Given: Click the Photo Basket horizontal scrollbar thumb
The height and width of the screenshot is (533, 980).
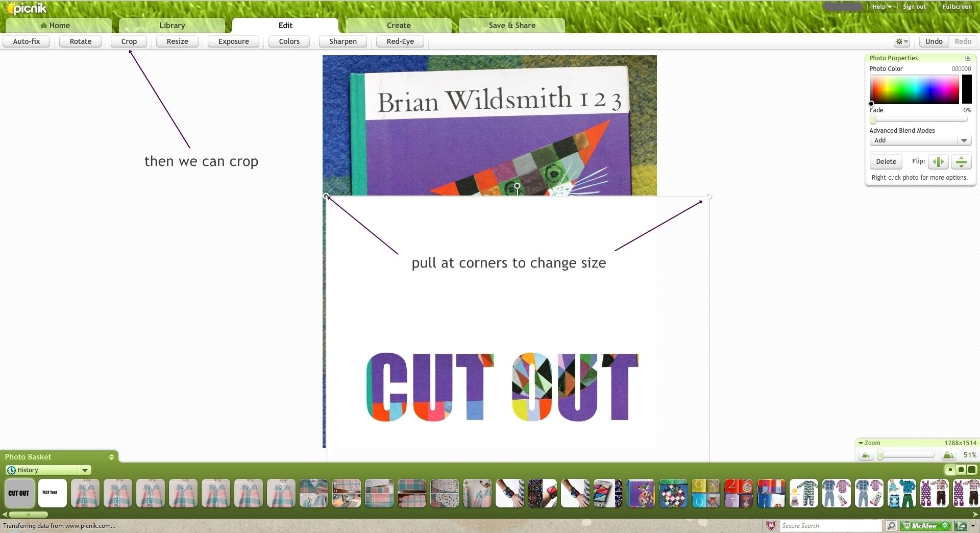Looking at the screenshot, I should pos(29,515).
